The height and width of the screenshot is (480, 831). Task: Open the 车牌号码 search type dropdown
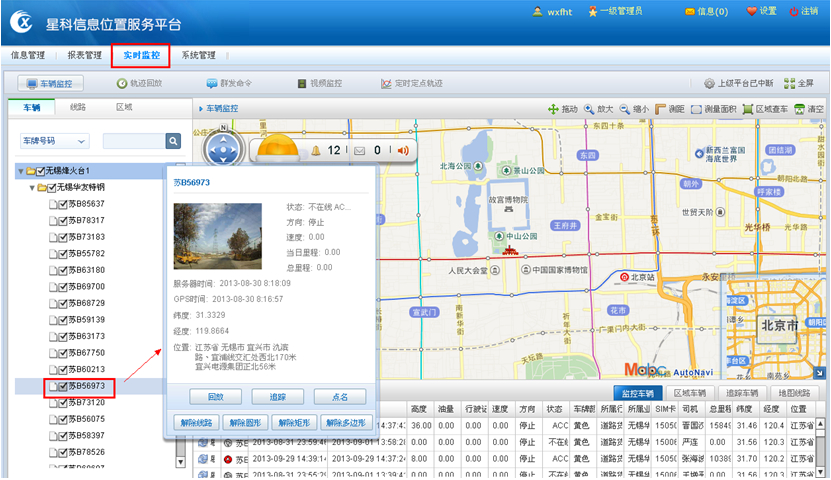point(56,141)
